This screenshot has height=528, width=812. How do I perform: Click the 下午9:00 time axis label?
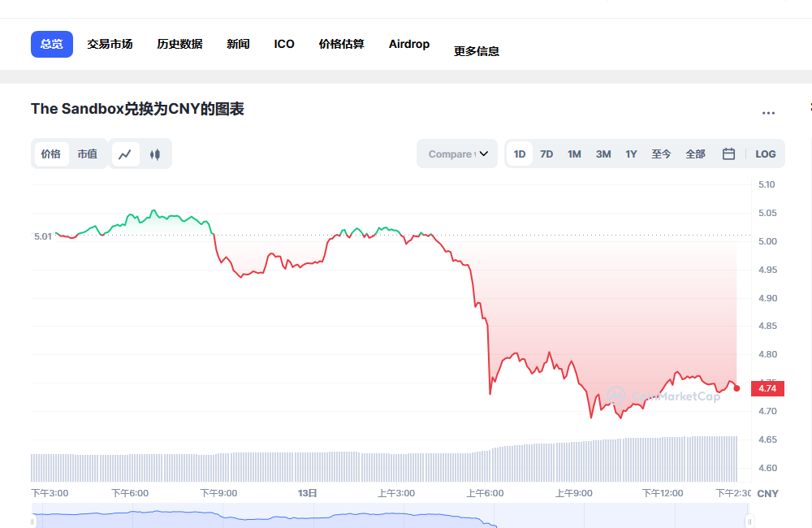(218, 493)
